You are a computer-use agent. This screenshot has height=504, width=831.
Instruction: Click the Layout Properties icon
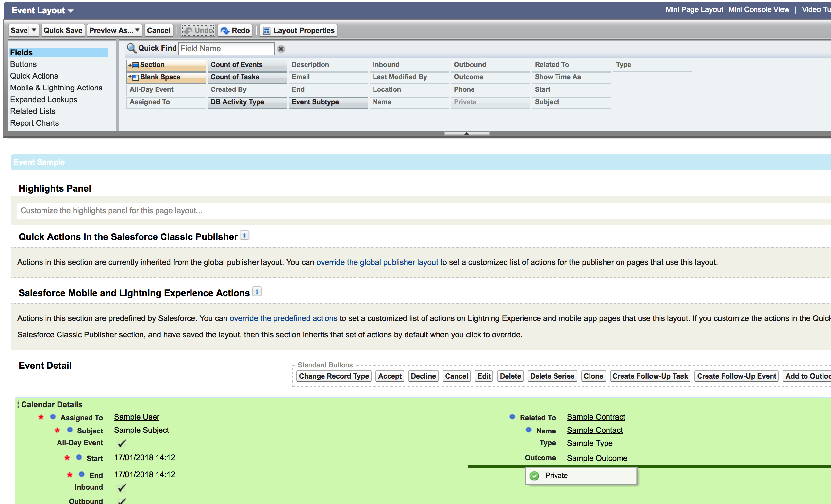(x=266, y=31)
